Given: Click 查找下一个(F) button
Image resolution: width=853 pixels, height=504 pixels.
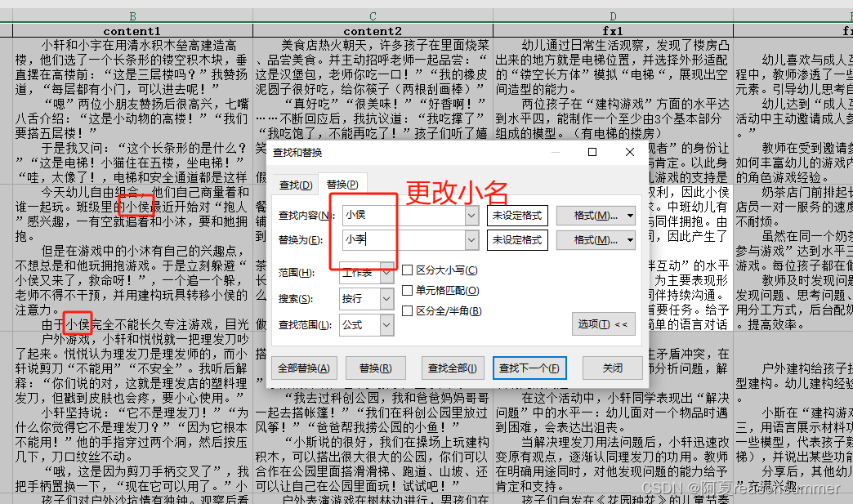Looking at the screenshot, I should (x=529, y=368).
